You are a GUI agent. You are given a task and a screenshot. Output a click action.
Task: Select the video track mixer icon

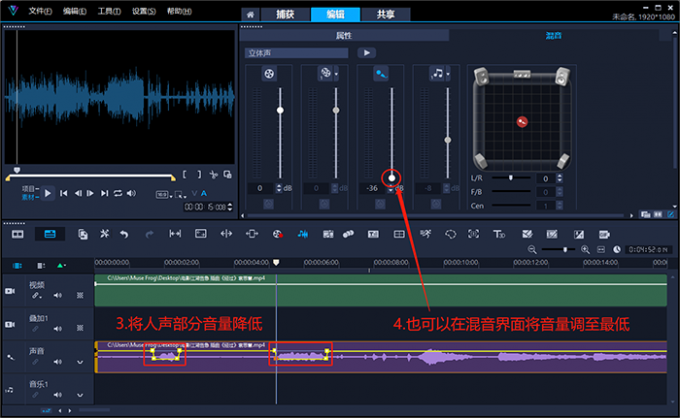269,73
